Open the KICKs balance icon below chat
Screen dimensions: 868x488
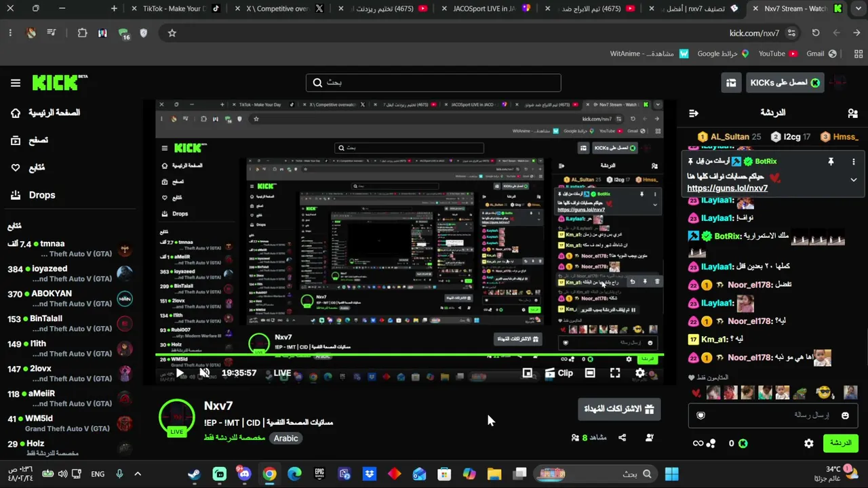tap(743, 443)
